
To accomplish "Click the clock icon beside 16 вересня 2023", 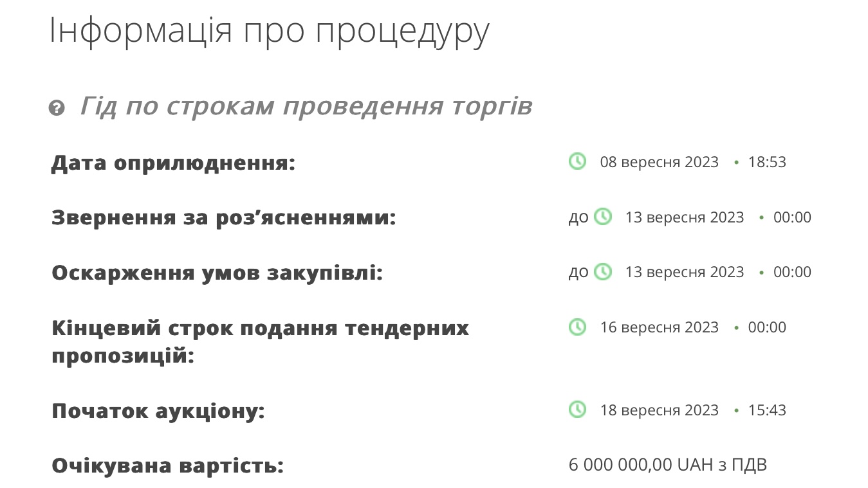I will pyautogui.click(x=577, y=327).
